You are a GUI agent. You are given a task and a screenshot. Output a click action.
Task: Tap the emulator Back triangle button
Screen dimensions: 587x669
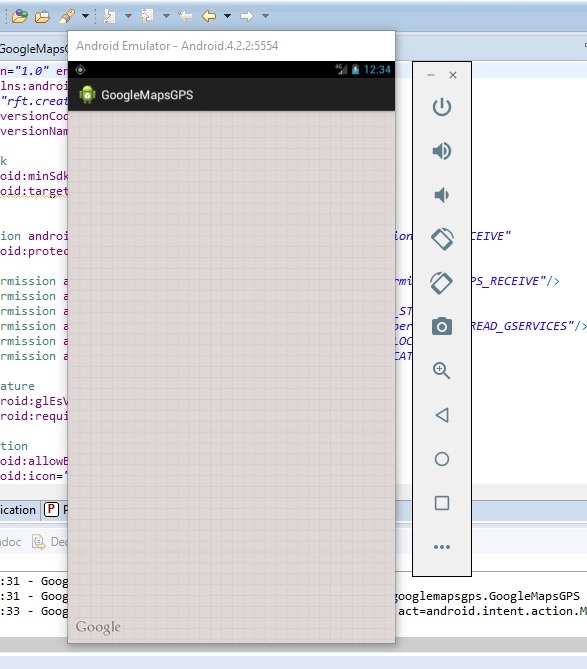pyautogui.click(x=442, y=415)
